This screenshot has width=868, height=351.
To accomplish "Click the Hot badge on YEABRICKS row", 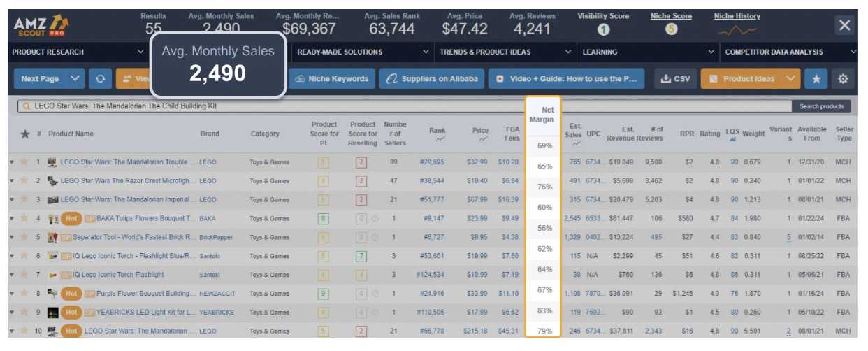I will (x=71, y=313).
